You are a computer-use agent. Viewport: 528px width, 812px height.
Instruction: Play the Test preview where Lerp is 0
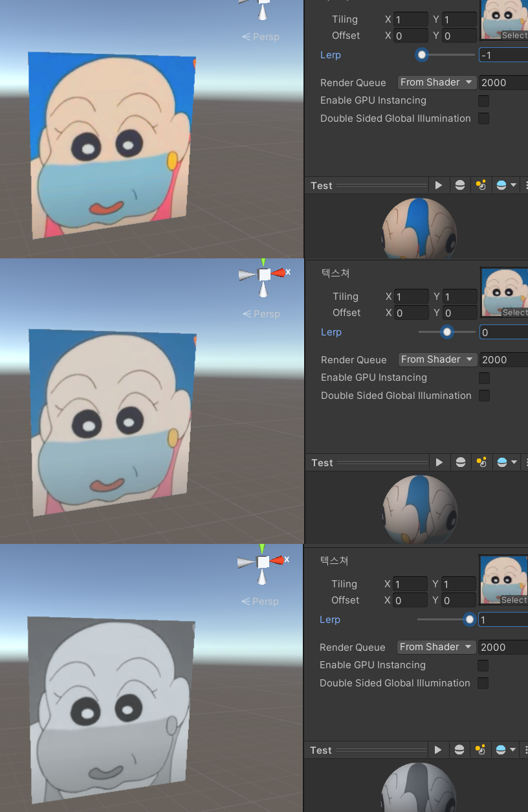point(439,462)
